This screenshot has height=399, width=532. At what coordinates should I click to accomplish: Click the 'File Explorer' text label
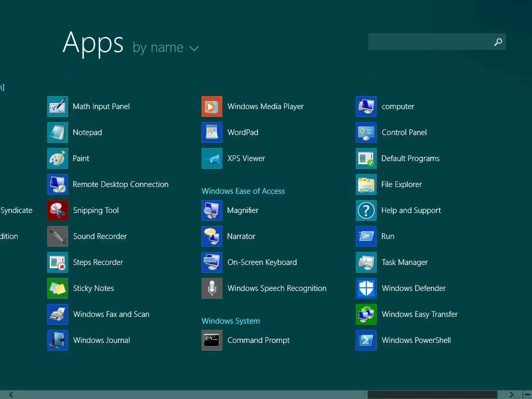[x=402, y=184]
